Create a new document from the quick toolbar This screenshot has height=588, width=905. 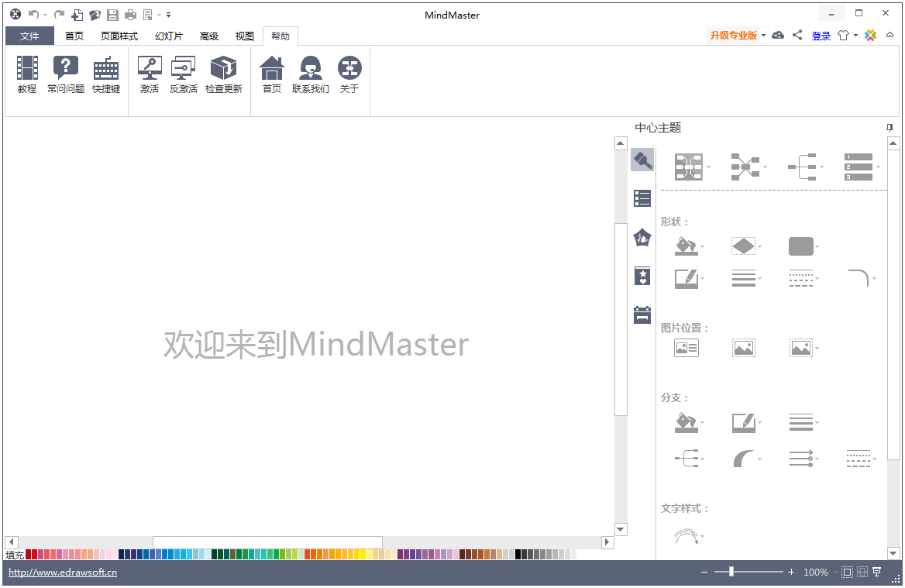pos(77,15)
